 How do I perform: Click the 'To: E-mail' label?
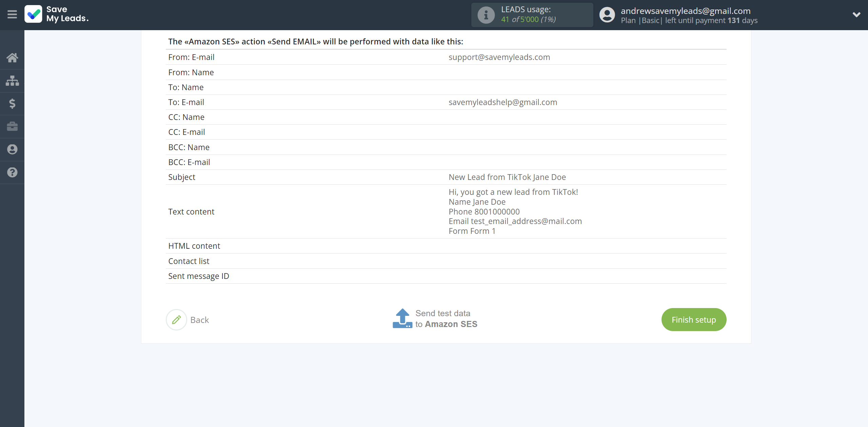point(186,102)
